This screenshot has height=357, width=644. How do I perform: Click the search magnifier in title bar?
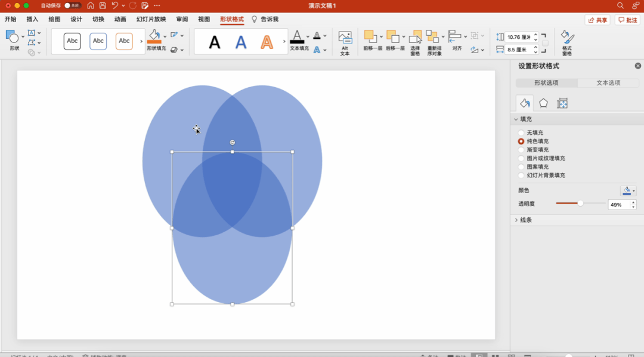pyautogui.click(x=620, y=5)
